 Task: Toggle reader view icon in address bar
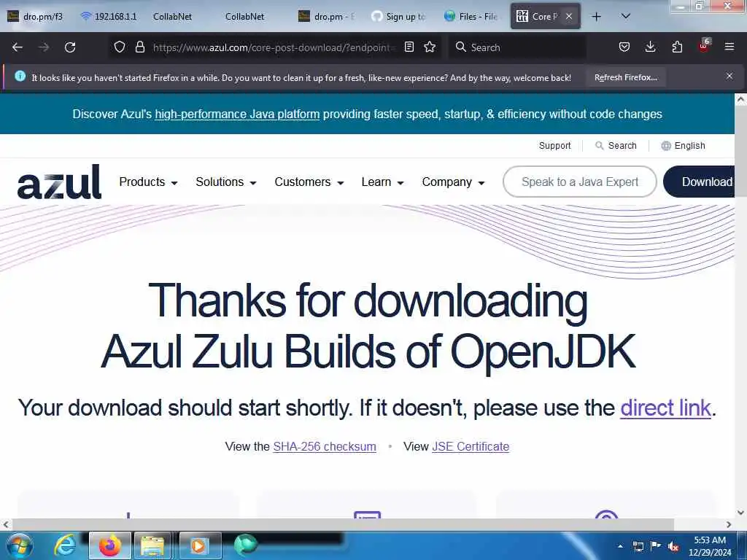point(409,47)
